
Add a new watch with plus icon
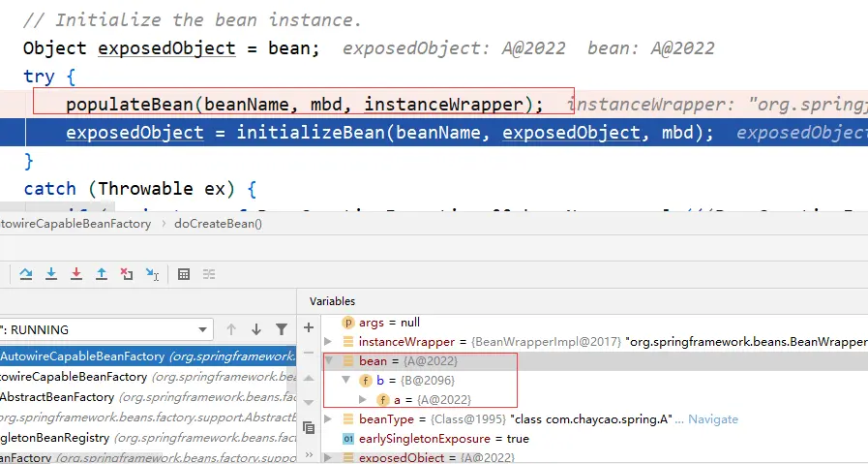click(x=309, y=327)
